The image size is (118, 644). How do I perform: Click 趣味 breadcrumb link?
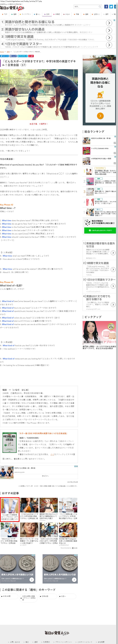tap(8, 52)
